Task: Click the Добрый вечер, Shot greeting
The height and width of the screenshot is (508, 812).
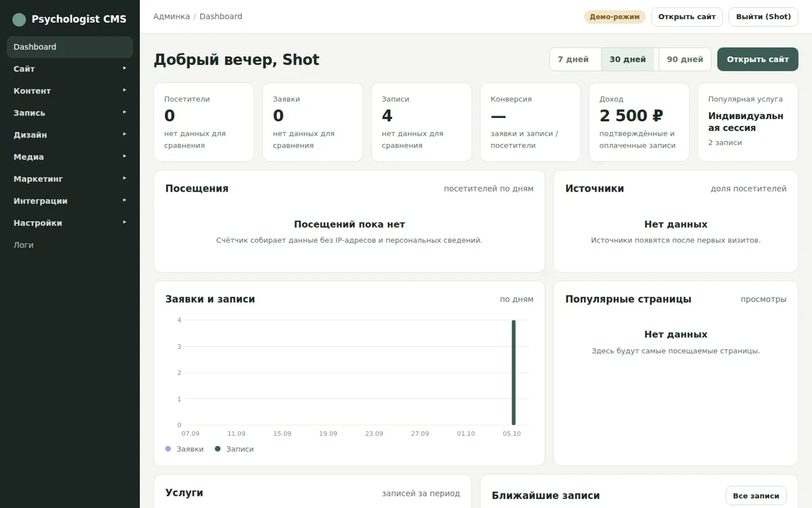Action: [237, 60]
